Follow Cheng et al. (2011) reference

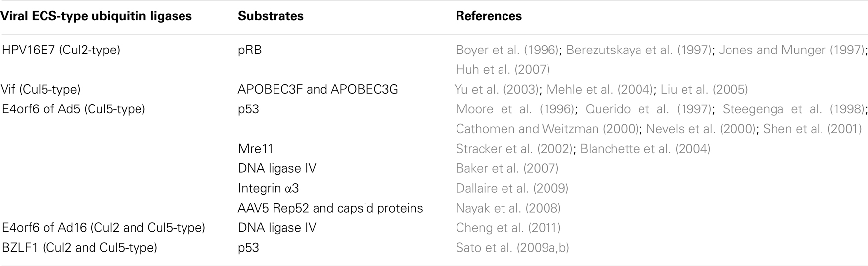point(508,228)
